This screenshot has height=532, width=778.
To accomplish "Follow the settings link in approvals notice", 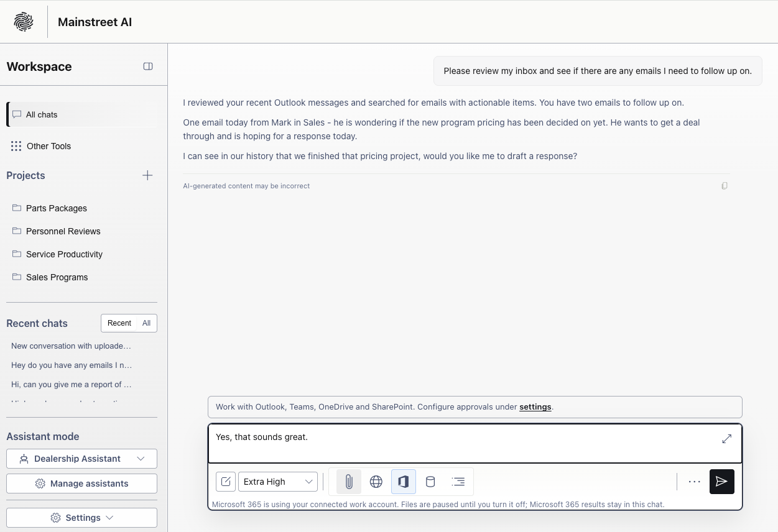I will tap(535, 407).
